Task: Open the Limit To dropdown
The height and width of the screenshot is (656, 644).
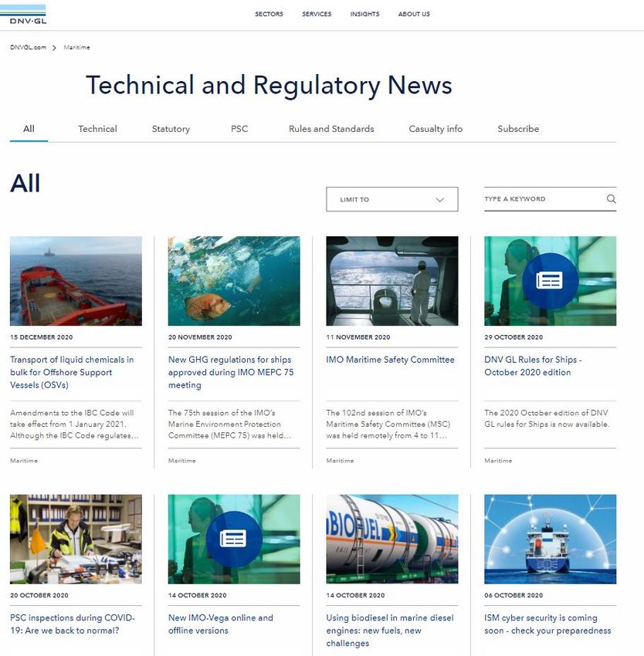Action: [392, 199]
